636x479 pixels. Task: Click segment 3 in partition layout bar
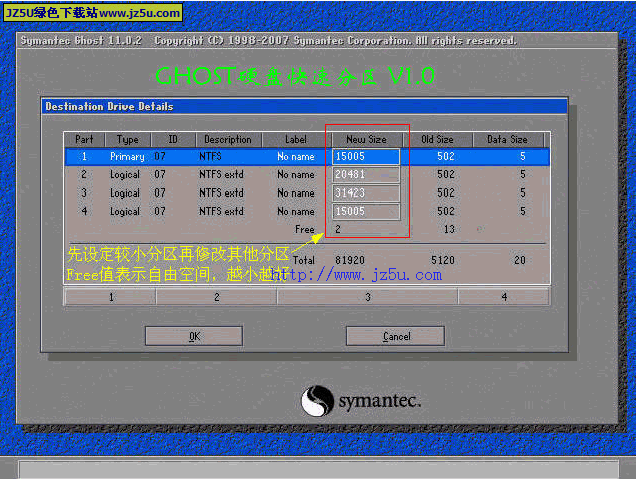pos(367,297)
